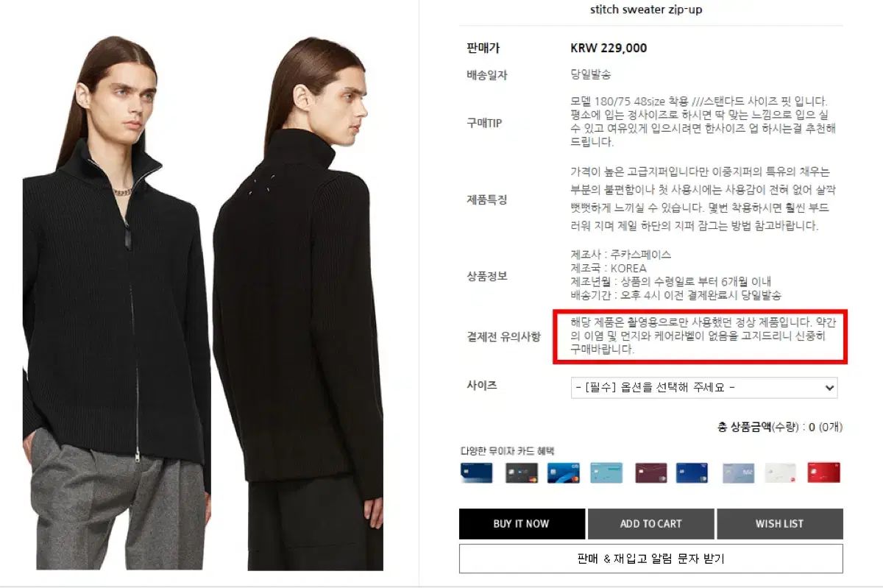Click the dark gray credit card icon
Image resolution: width=883 pixels, height=588 pixels.
[522, 472]
